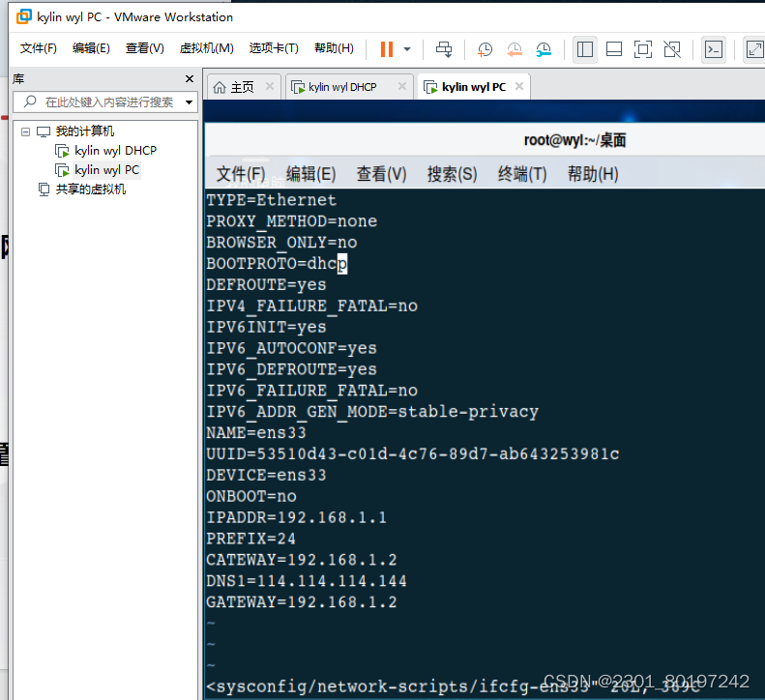
Task: Click the CATEWAY=192.168.1.2 line
Action: 302,560
